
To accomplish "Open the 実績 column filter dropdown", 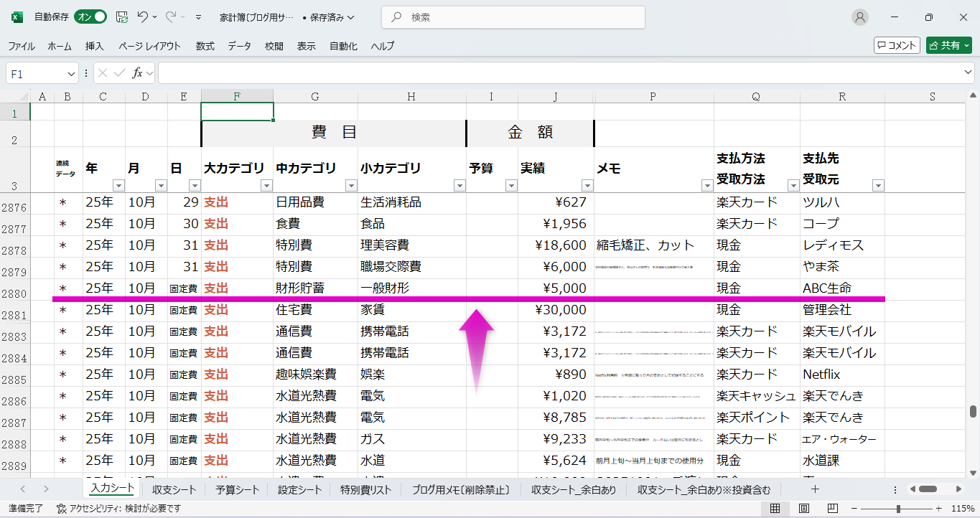I will click(587, 186).
